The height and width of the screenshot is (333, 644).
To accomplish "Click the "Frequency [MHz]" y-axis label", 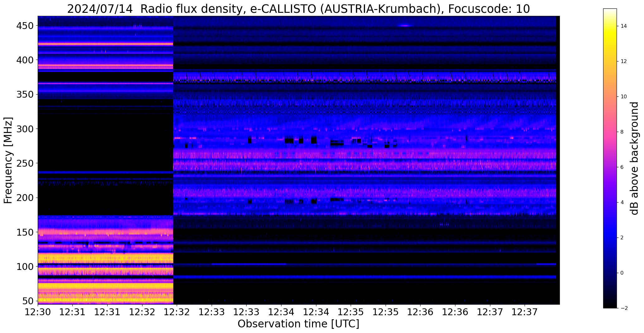I will pos(8,160).
